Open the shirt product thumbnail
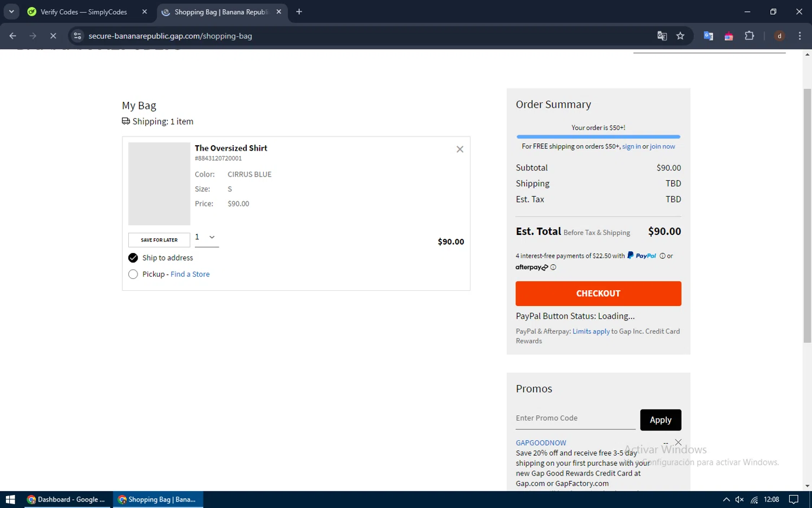 tap(159, 184)
